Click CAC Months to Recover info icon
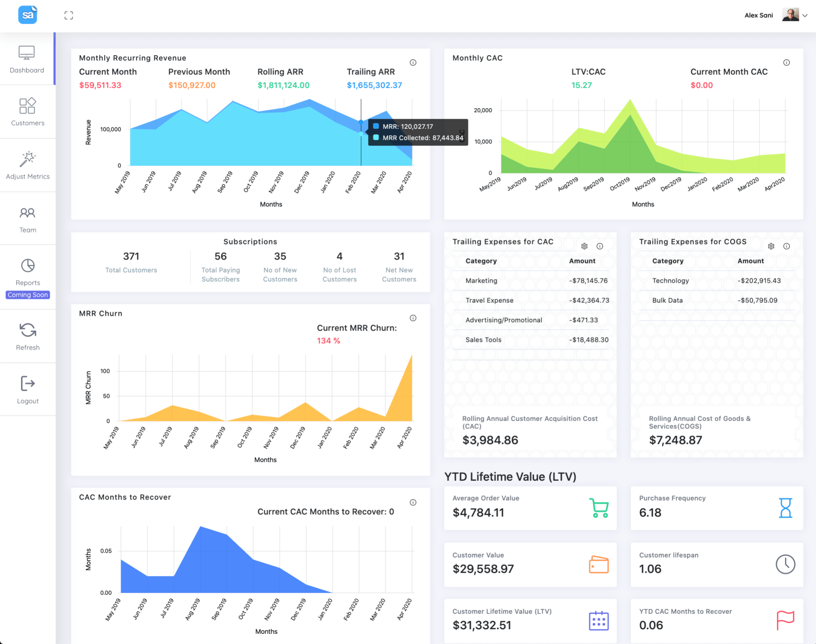The width and height of the screenshot is (816, 644). point(413,503)
